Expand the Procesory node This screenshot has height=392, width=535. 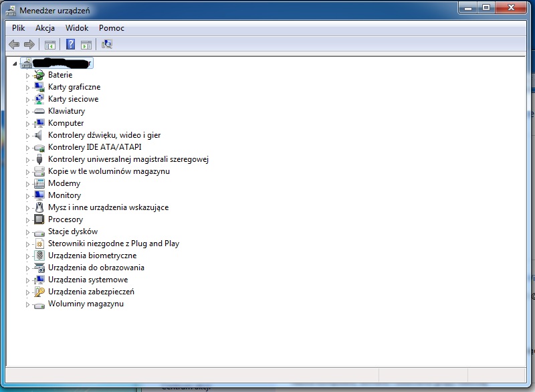tap(27, 219)
